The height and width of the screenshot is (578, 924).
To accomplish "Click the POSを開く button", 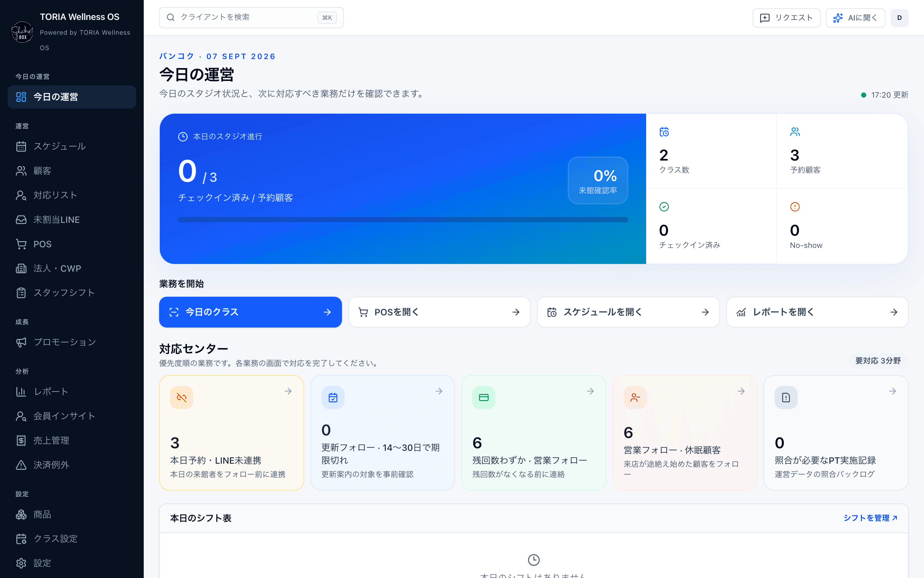I will [440, 312].
